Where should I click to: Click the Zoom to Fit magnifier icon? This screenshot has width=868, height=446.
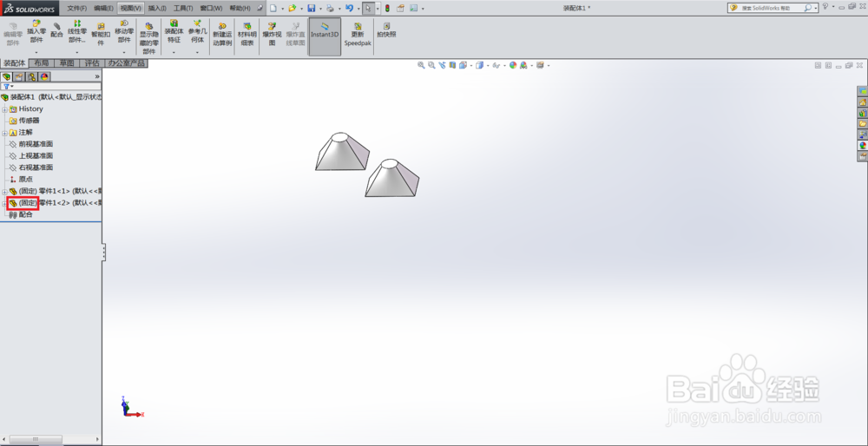[421, 65]
